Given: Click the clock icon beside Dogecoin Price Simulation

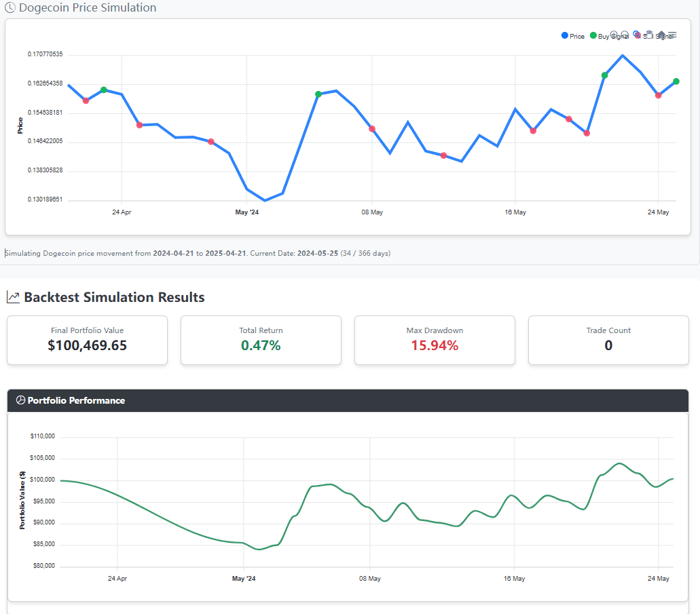Looking at the screenshot, I should [x=10, y=7].
